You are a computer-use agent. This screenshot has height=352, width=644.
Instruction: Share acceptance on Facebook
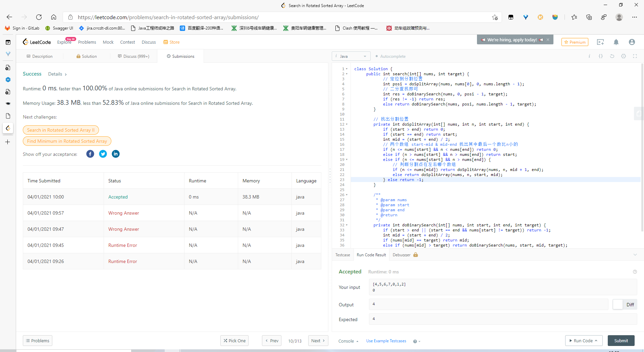point(90,154)
